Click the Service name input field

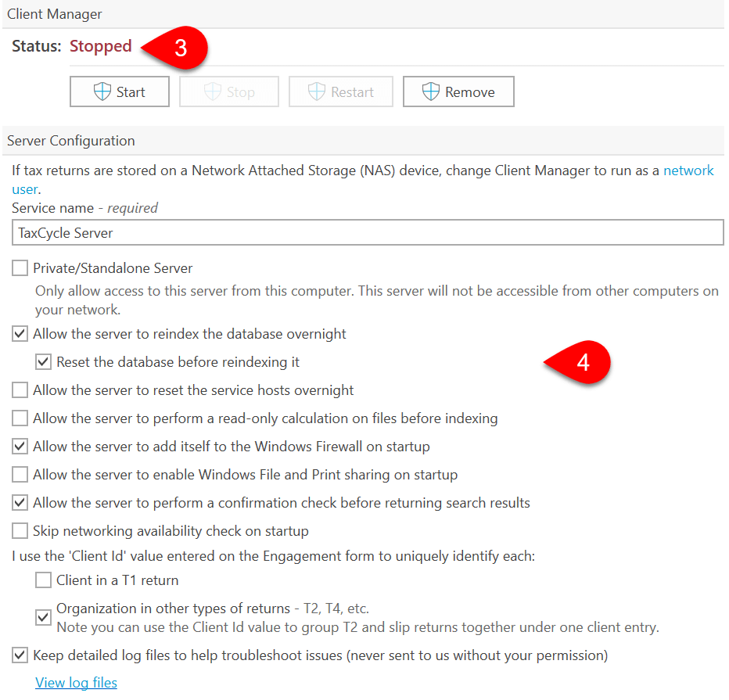click(368, 233)
